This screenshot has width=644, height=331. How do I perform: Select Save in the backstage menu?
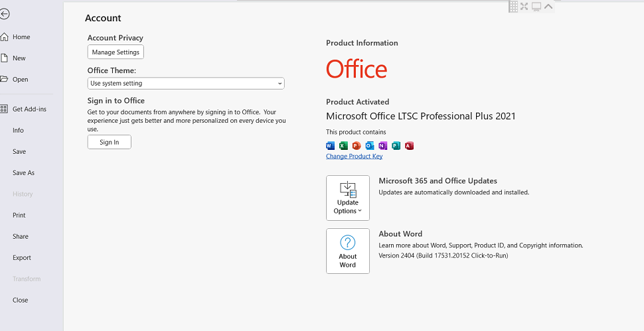[x=19, y=152]
